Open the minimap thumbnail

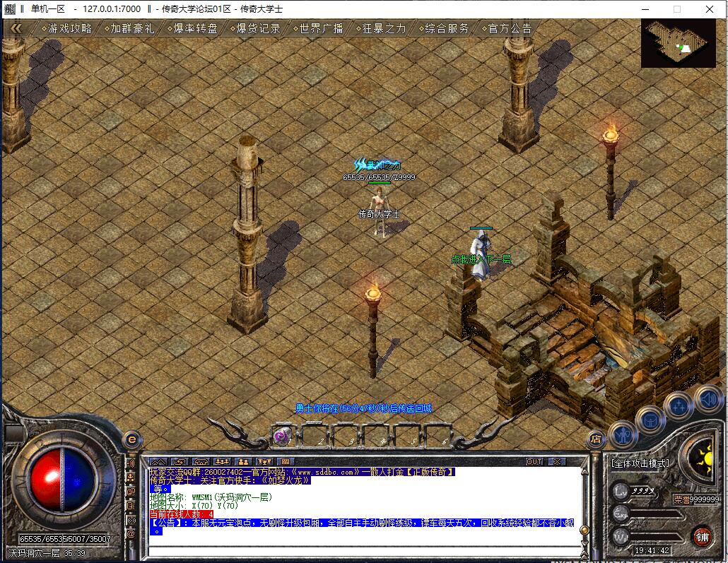coord(679,43)
